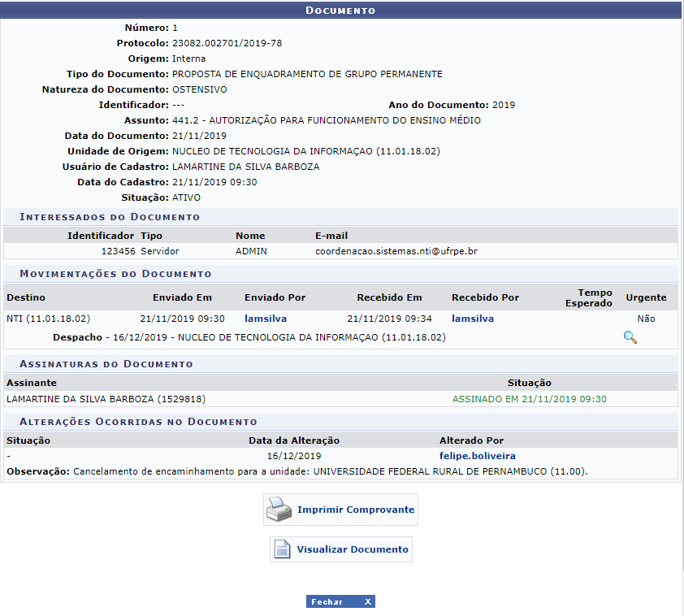
Task: Click Servidor type cell
Action: tap(160, 251)
